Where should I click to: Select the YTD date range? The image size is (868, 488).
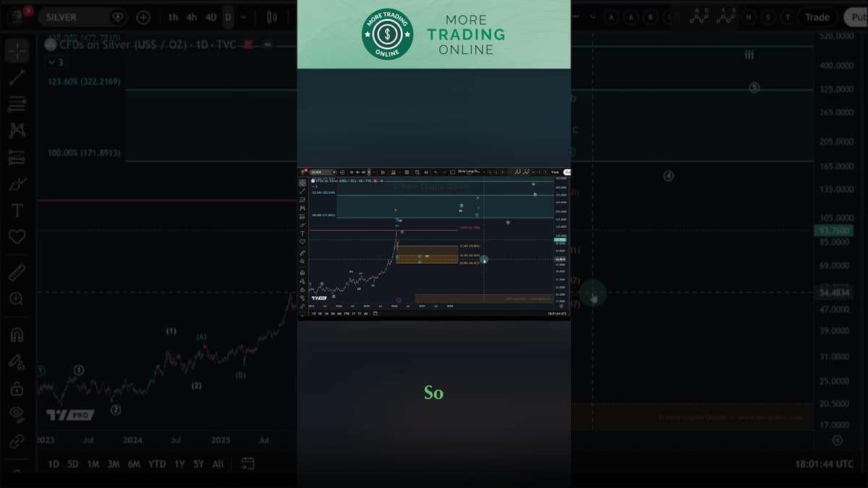pyautogui.click(x=156, y=464)
